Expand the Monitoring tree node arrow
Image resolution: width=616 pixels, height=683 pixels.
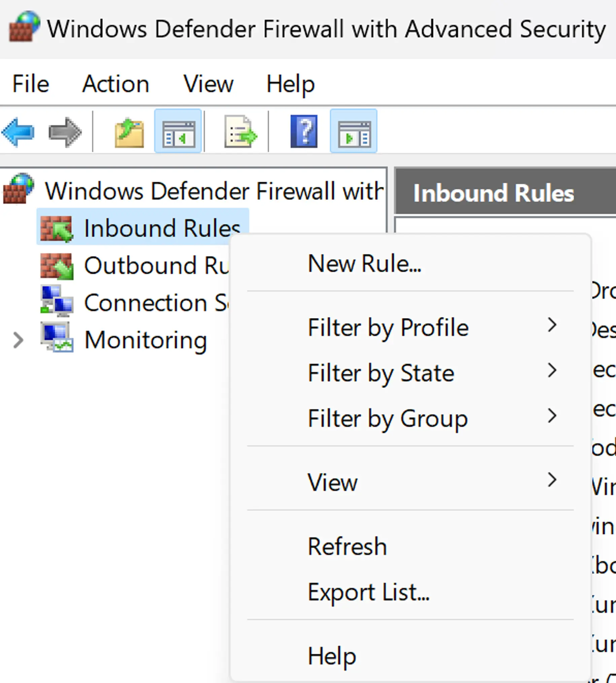pos(18,340)
